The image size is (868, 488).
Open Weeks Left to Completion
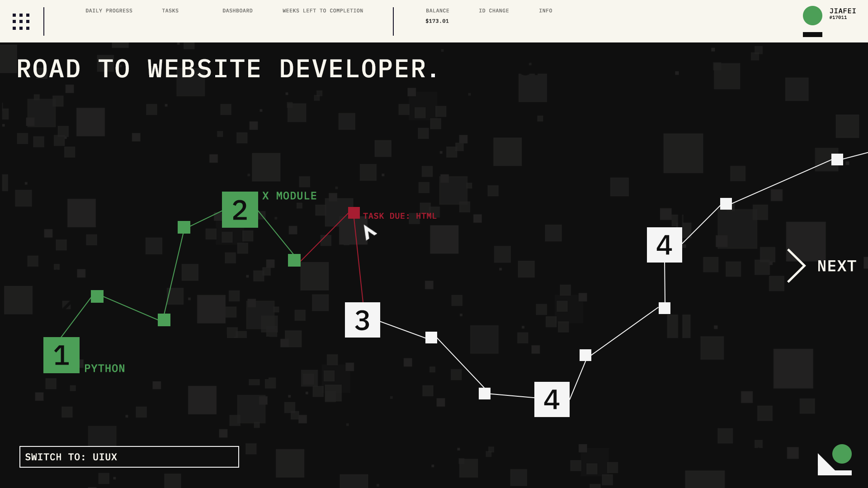click(322, 11)
